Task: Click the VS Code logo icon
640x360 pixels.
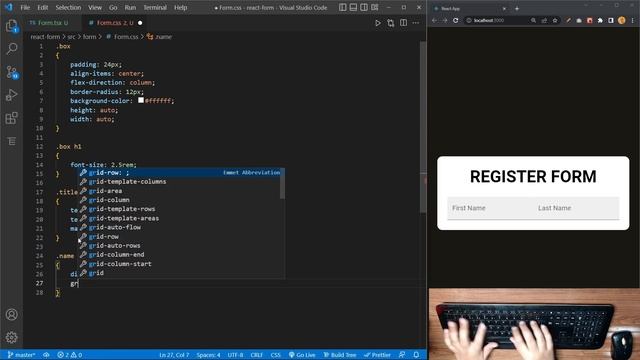Action: (x=9, y=7)
